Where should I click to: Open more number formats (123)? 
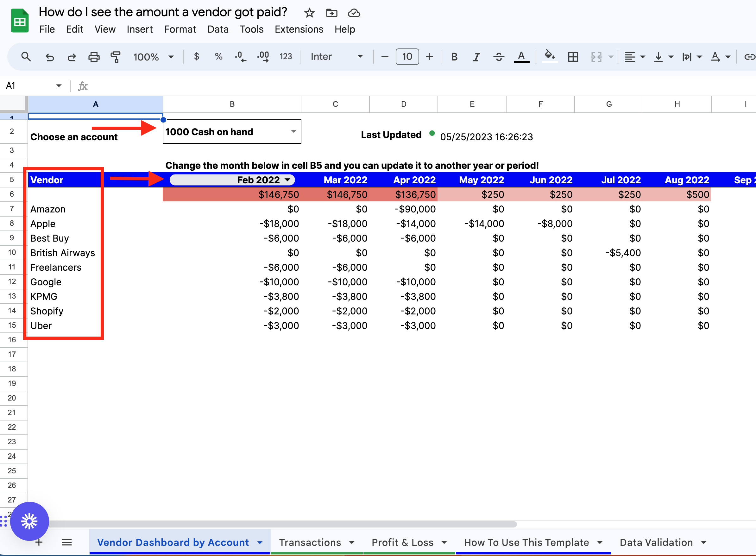coord(286,57)
